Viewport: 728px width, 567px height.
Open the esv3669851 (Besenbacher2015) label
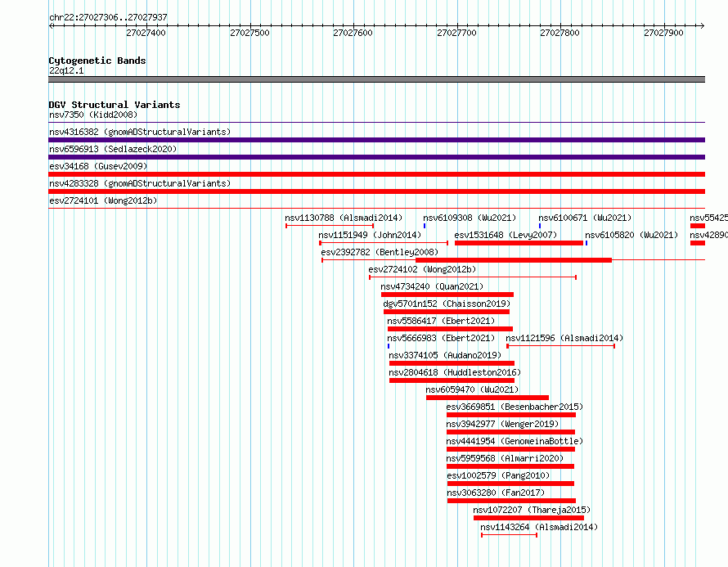tap(515, 407)
